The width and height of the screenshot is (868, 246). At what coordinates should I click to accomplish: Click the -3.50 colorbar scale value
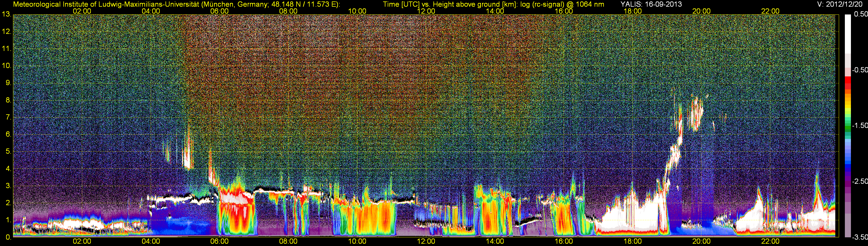click(x=860, y=237)
